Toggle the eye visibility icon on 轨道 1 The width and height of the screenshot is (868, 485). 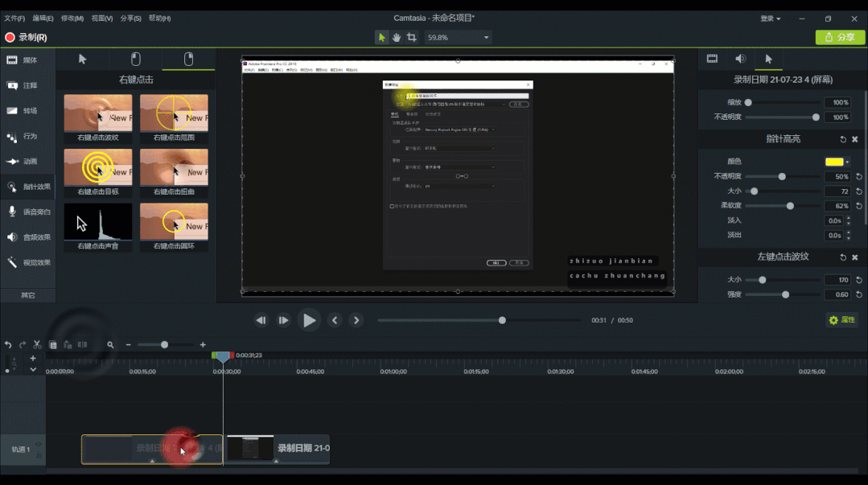tap(39, 445)
